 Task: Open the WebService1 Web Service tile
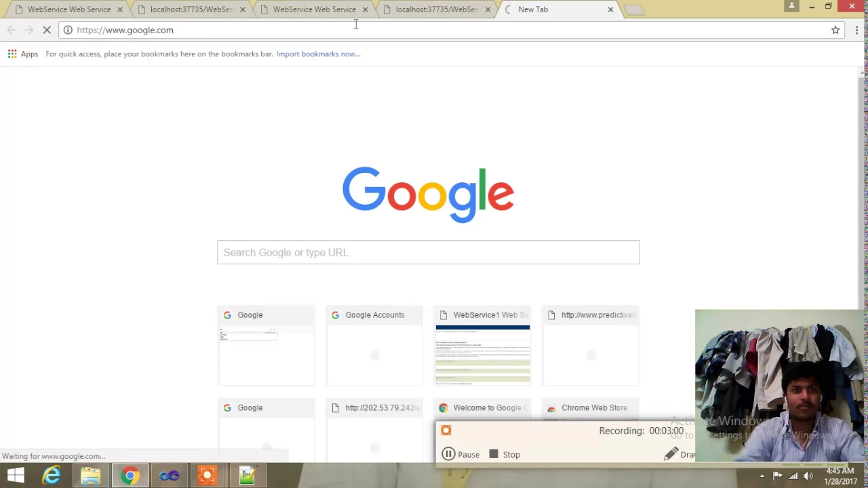(x=482, y=346)
